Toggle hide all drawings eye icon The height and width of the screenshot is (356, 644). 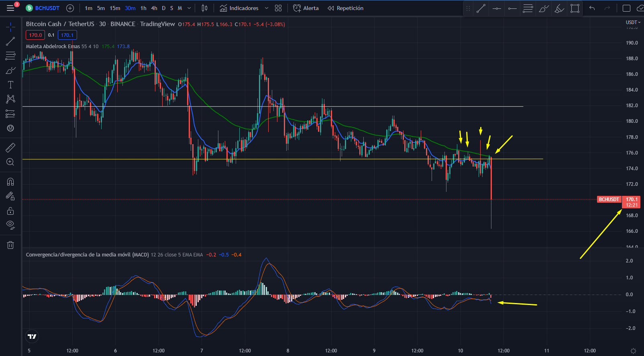click(10, 225)
